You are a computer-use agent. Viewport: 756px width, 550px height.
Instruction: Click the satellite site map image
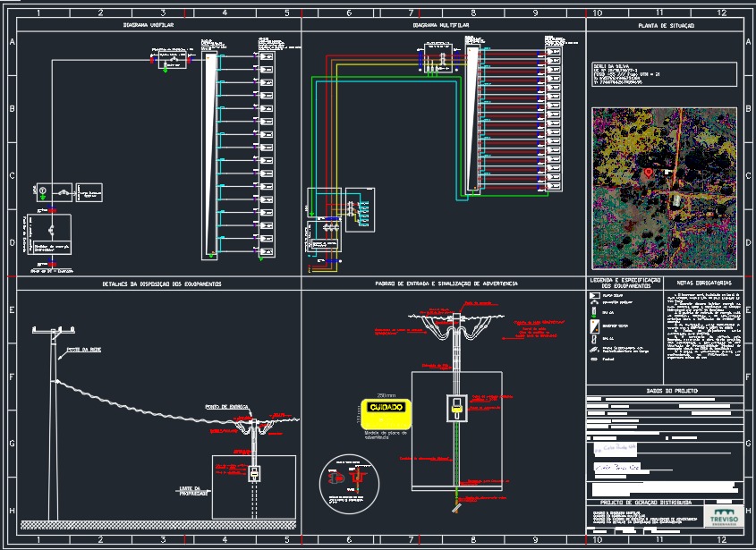(665, 188)
